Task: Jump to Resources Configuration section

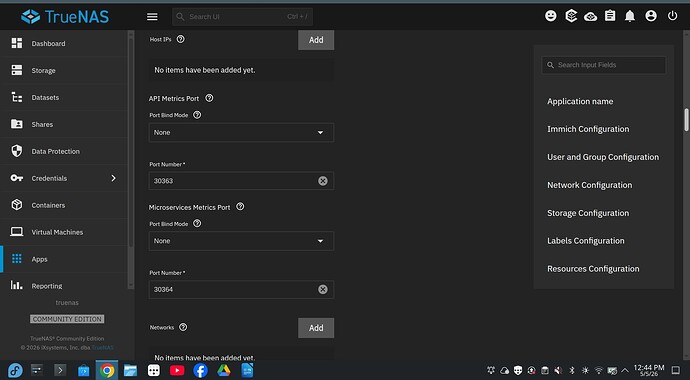Action: 593,269
